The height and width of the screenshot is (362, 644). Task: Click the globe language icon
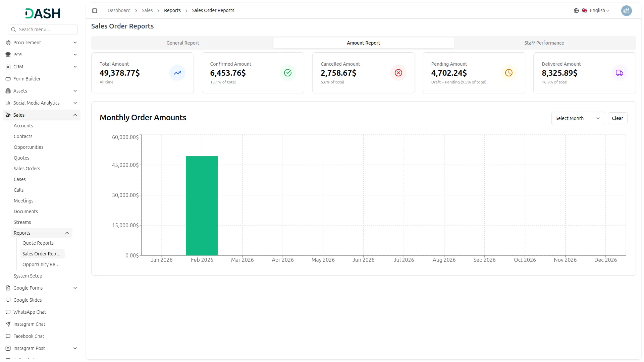point(576,11)
